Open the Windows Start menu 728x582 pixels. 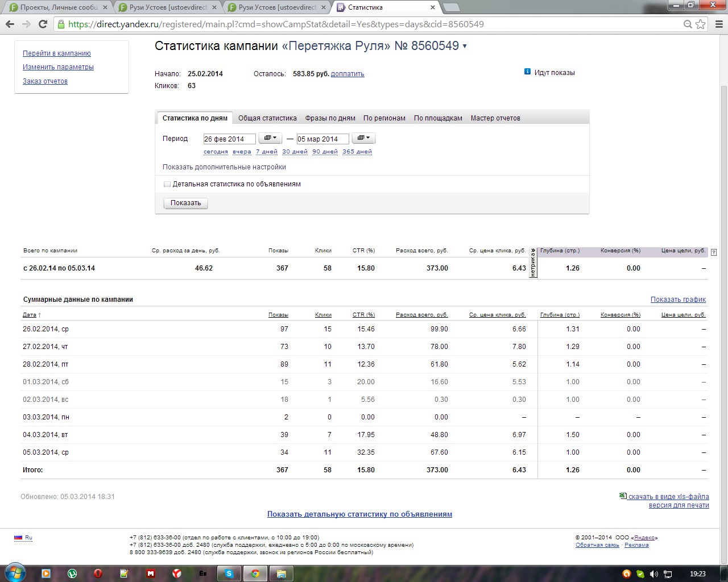tap(14, 572)
